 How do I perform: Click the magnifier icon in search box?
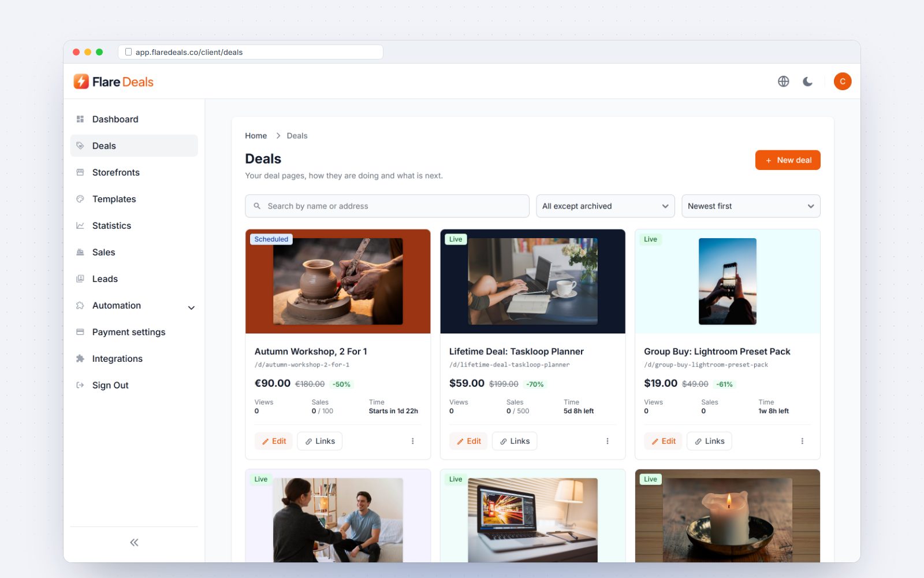click(x=257, y=206)
